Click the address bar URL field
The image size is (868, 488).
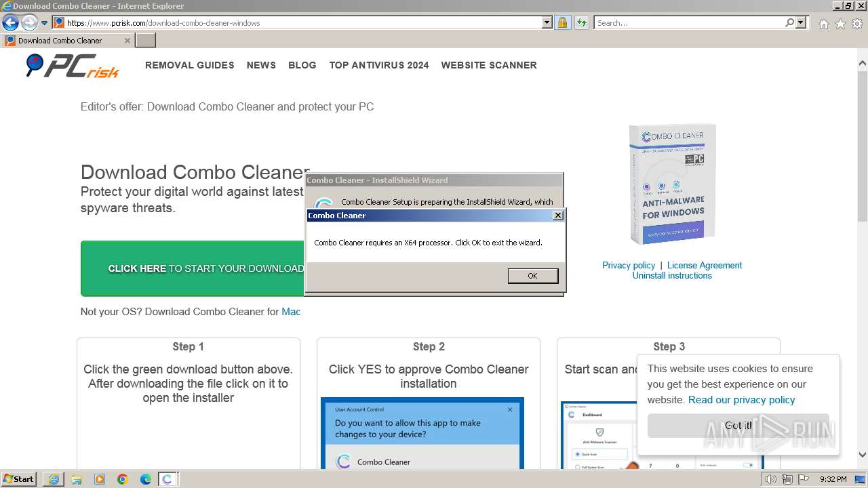pos(296,22)
